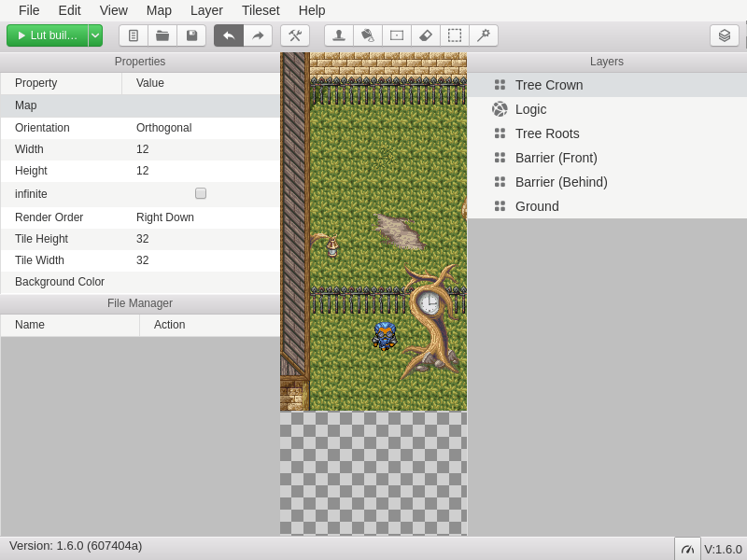The width and height of the screenshot is (747, 560).
Task: Click the green Lut build run button
Action: click(x=48, y=35)
